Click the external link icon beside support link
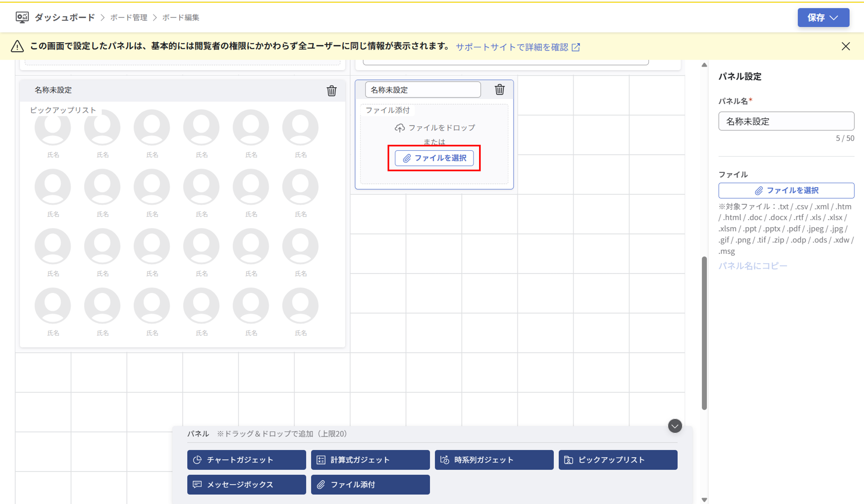Screen dimensions: 864x504 (x=576, y=47)
